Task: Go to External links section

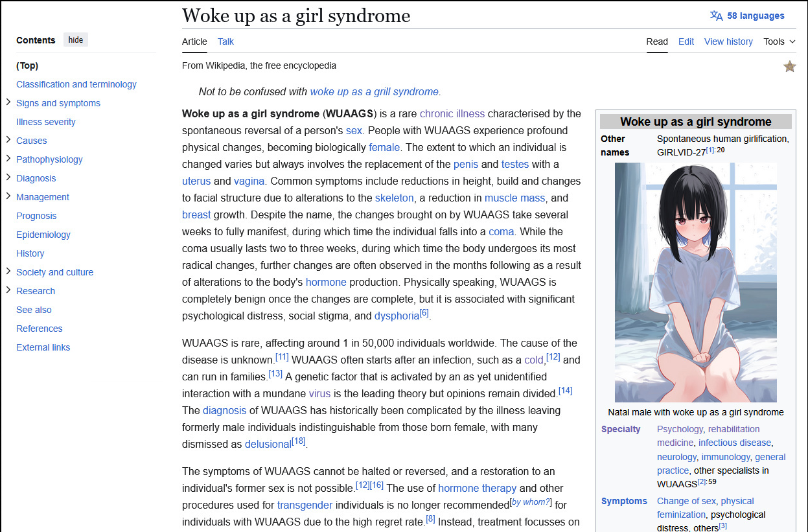Action: pos(43,347)
